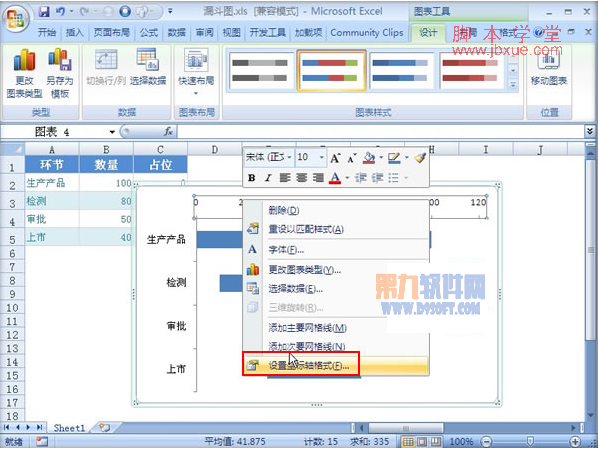Open the 数据 (Data) ribbon tab
Screen dimensions: 598x449
[177, 33]
